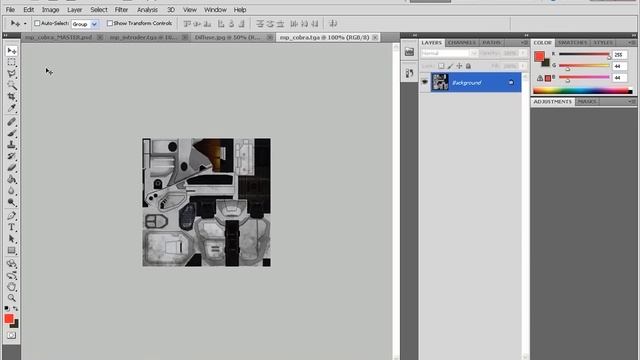Image resolution: width=640 pixels, height=360 pixels.
Task: Switch to mp_cobra_MASTER.psd document tab
Action: pos(58,37)
